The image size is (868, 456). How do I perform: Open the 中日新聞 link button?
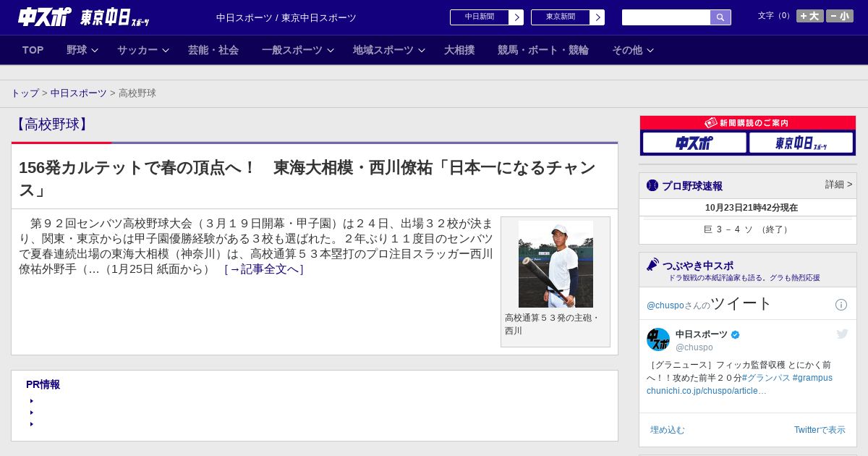point(487,17)
